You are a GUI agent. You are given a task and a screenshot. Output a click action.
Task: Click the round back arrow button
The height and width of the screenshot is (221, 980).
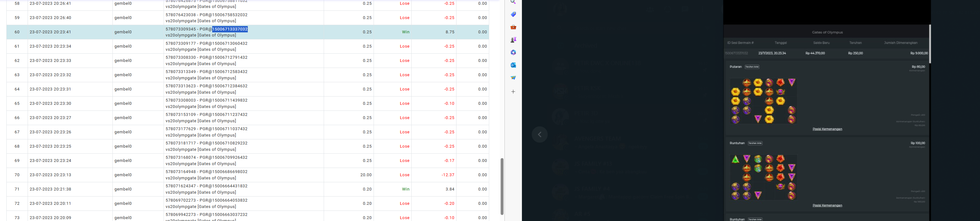point(539,134)
